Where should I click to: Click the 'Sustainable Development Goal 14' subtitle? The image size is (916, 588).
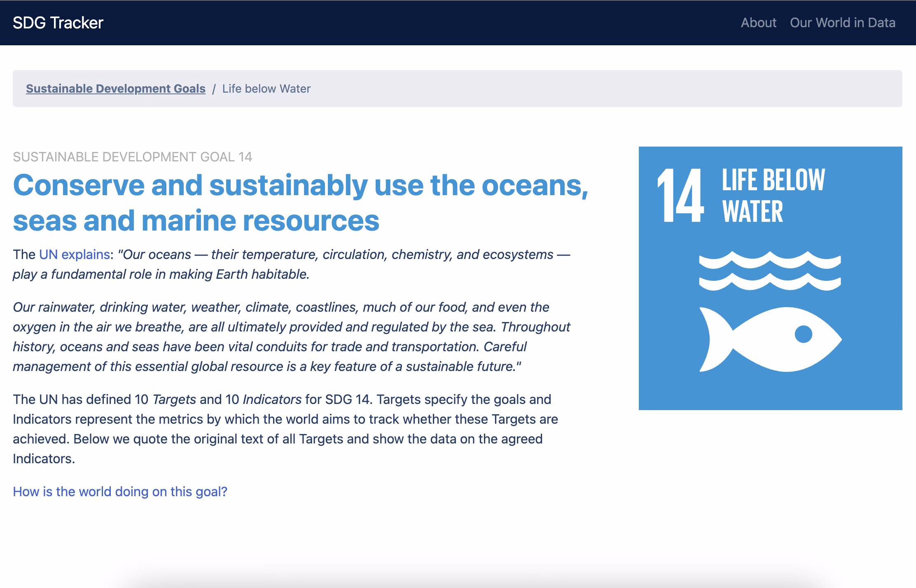[x=132, y=157]
